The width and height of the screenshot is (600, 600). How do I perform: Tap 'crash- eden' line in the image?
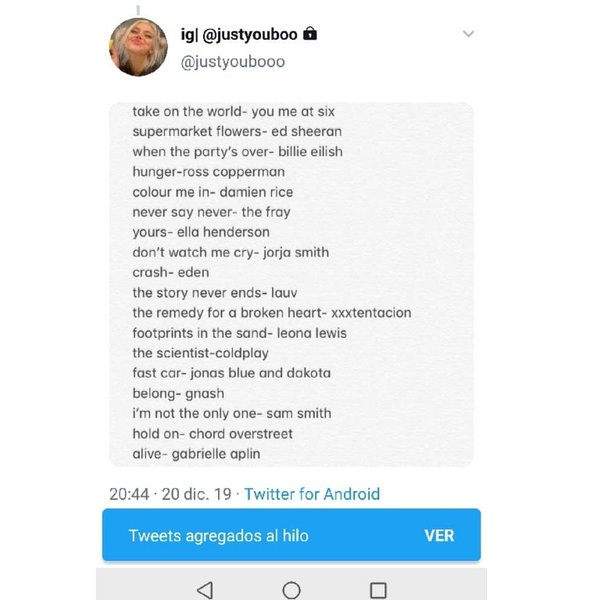[163, 272]
